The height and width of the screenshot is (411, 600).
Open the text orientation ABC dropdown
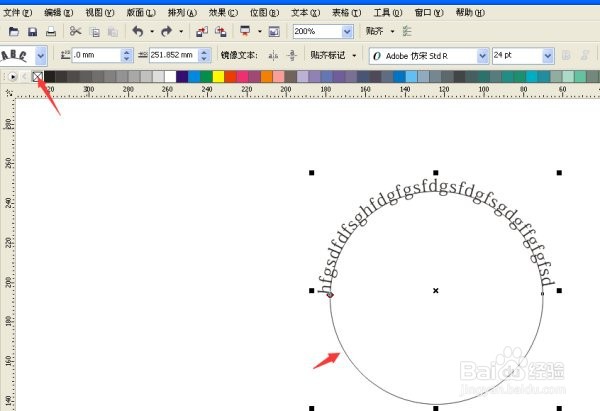tap(41, 56)
